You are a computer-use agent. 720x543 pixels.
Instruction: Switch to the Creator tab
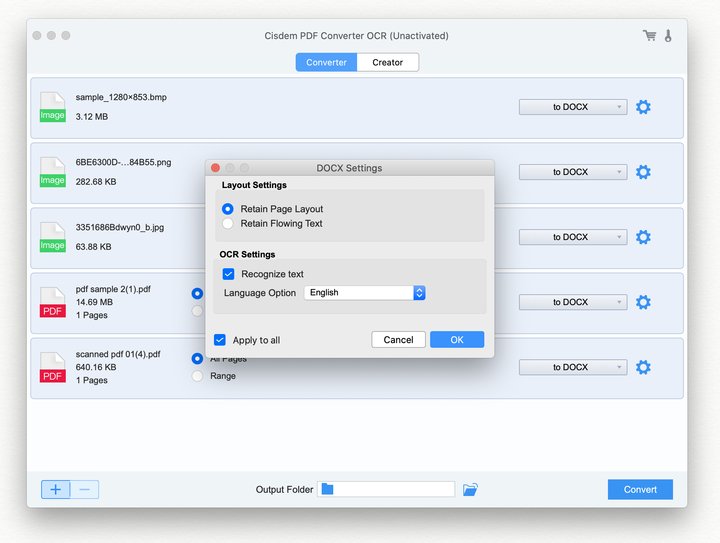[x=387, y=62]
